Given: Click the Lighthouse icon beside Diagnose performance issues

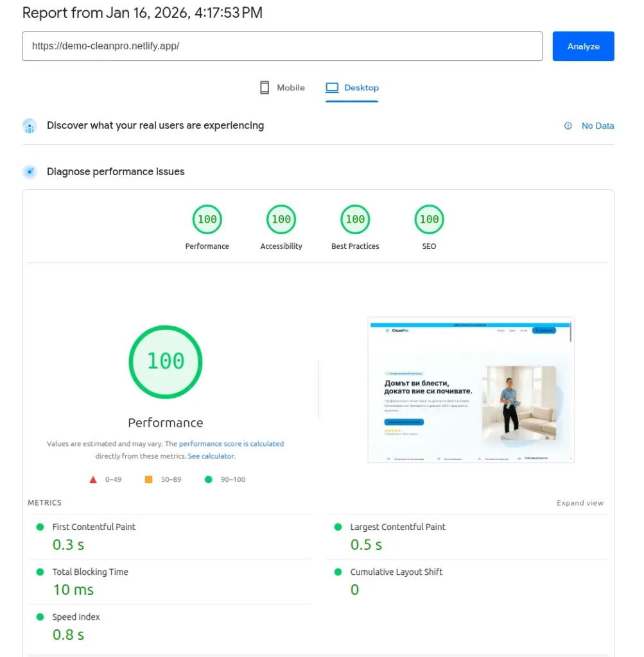Looking at the screenshot, I should coord(30,172).
